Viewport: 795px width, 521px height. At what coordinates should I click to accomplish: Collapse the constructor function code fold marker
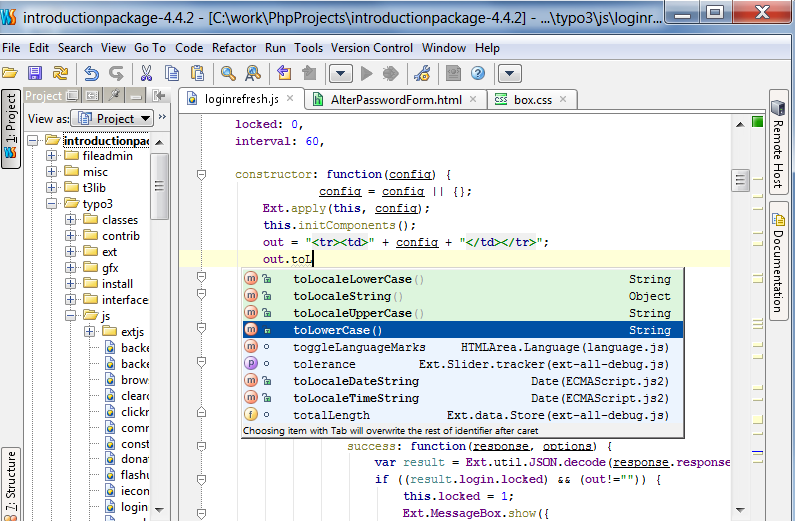coord(201,174)
